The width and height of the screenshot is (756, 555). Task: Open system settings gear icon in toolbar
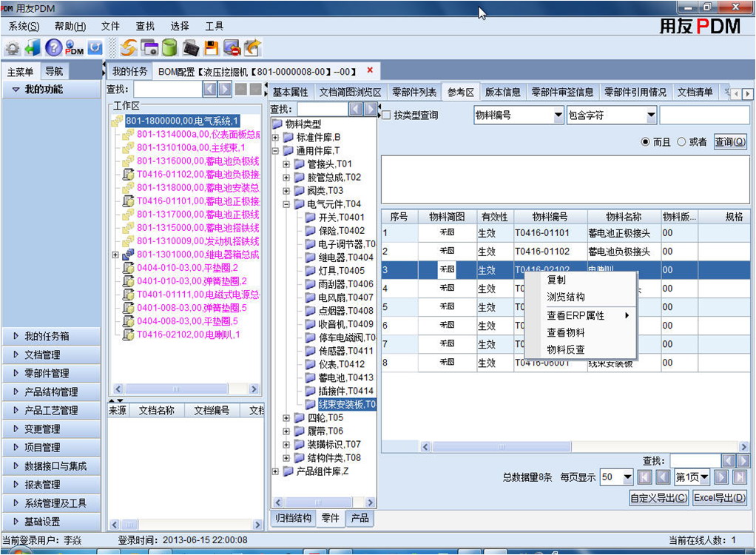[x=12, y=48]
